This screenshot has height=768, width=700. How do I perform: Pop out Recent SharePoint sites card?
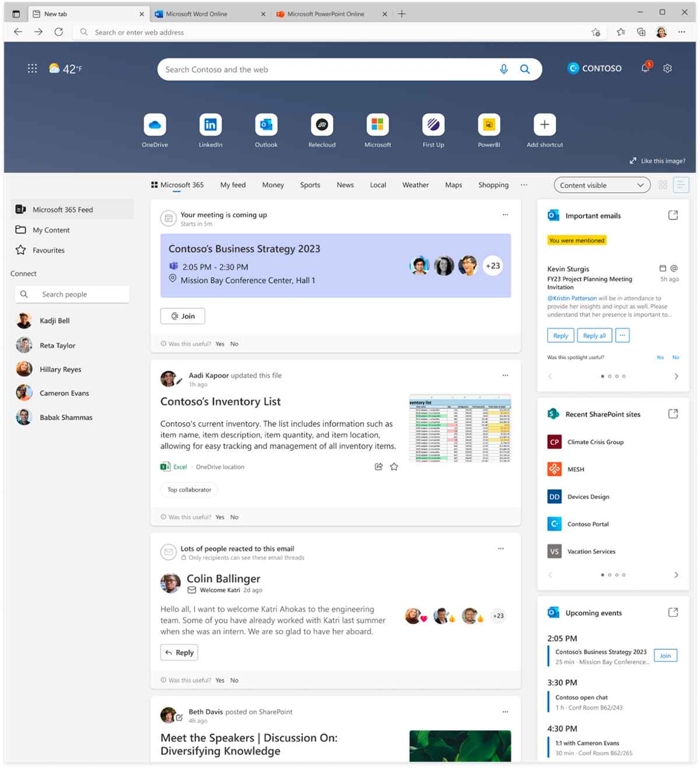[x=673, y=414]
